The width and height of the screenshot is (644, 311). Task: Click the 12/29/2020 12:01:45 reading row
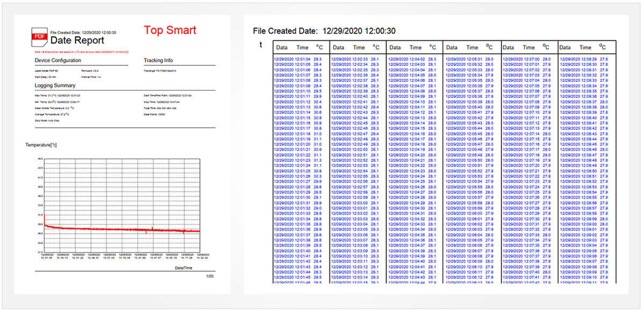click(298, 277)
